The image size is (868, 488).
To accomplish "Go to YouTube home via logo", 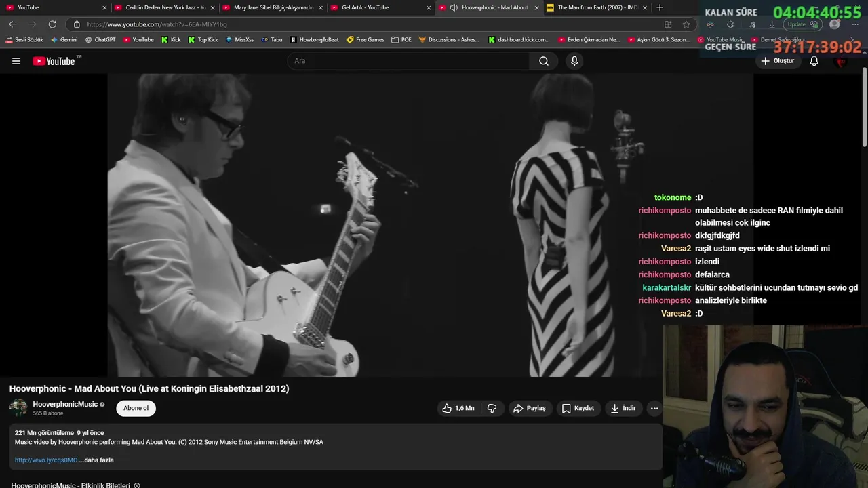I will [54, 61].
